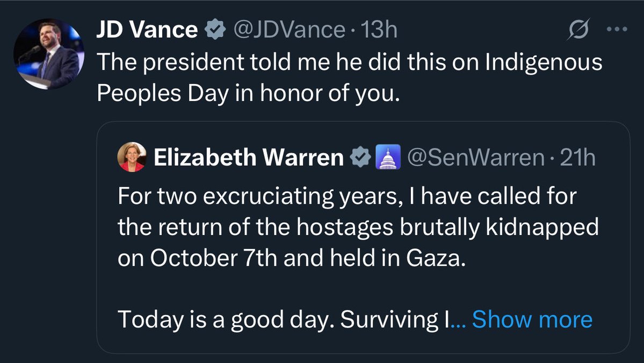644x363 pixels.
Task: Open the Grok explain icon on the tweet
Action: pos(580,30)
